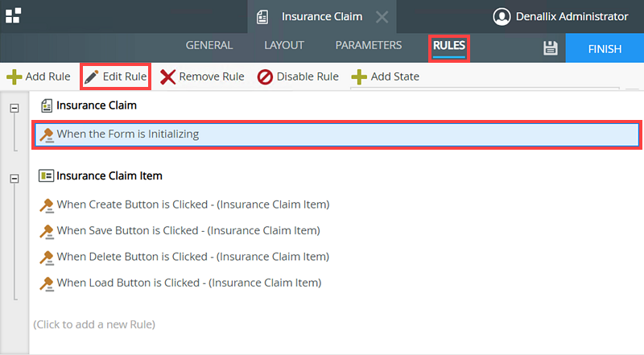Collapse the Insurance Claim tree section
The image size is (644, 355).
pyautogui.click(x=14, y=108)
